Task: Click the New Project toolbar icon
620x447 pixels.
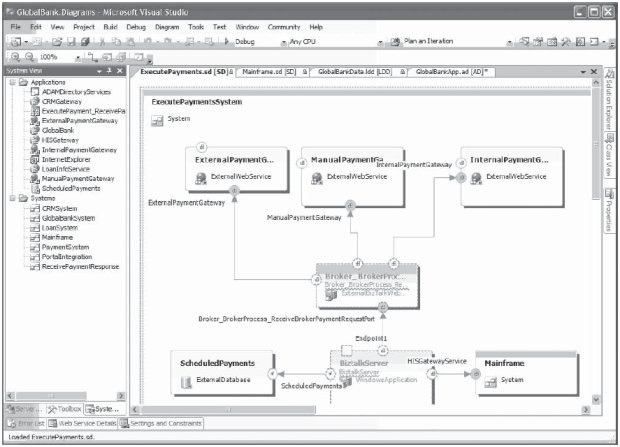Action: coord(16,42)
